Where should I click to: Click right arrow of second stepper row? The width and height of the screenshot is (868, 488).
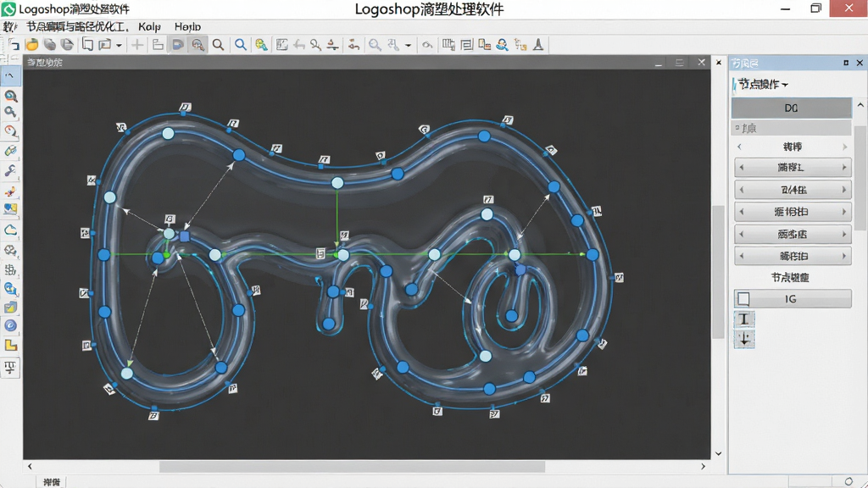(x=844, y=190)
